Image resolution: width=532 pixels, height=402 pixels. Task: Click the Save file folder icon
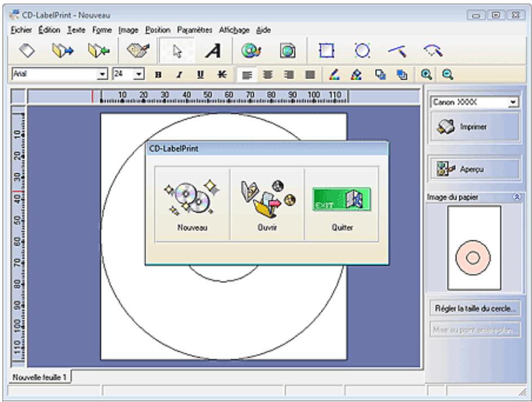tap(99, 51)
